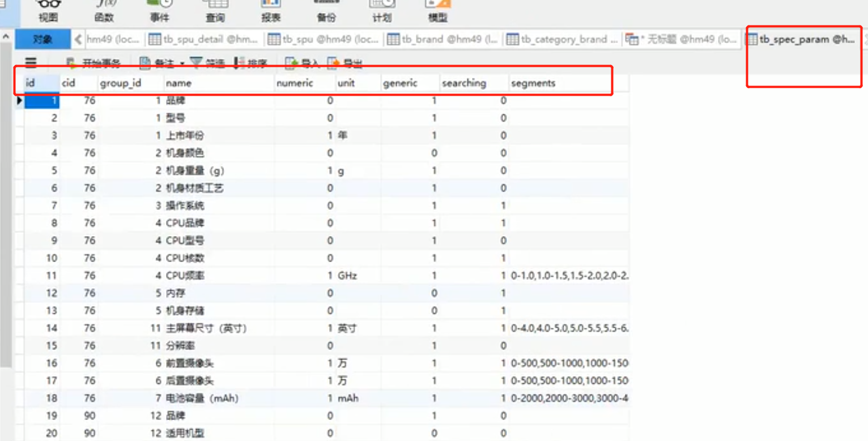
Task: Click the 备注 (Memo) toolbar button
Action: pos(157,63)
